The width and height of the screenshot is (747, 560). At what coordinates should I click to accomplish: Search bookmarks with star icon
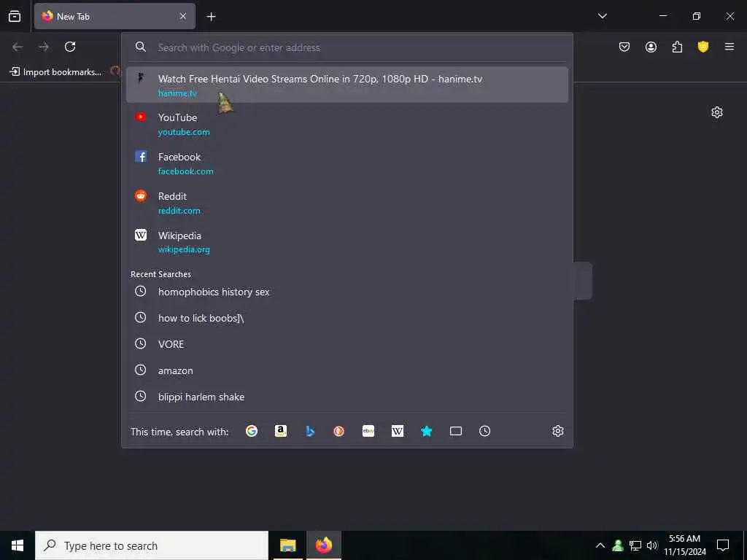426,431
